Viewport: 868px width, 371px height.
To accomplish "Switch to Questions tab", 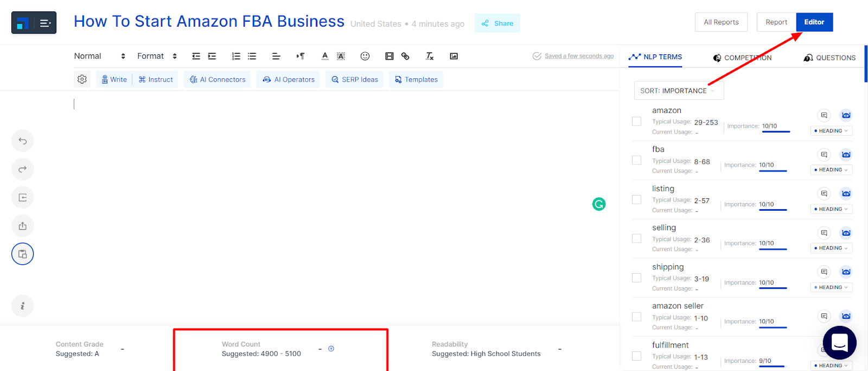I will [x=829, y=58].
